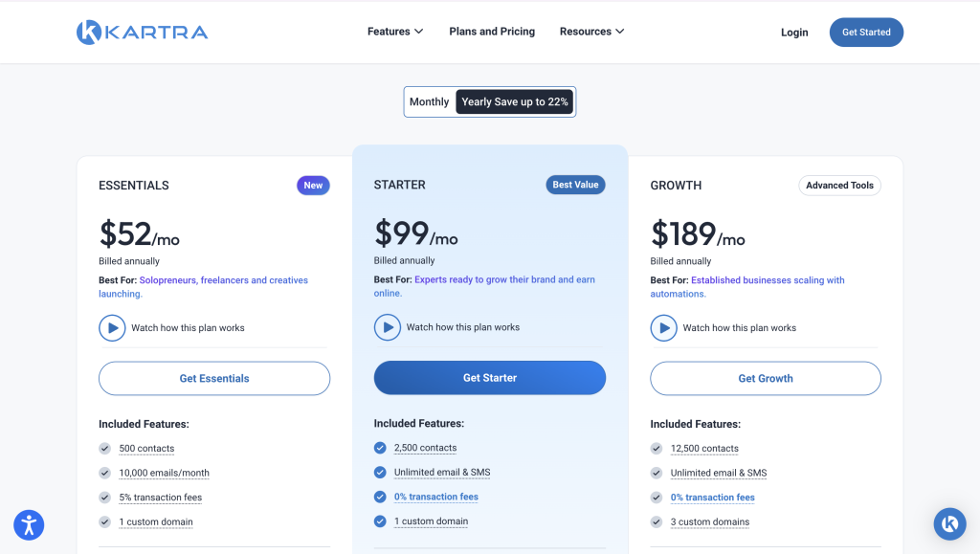Image resolution: width=980 pixels, height=554 pixels.
Task: Open the Login page
Action: pos(794,33)
